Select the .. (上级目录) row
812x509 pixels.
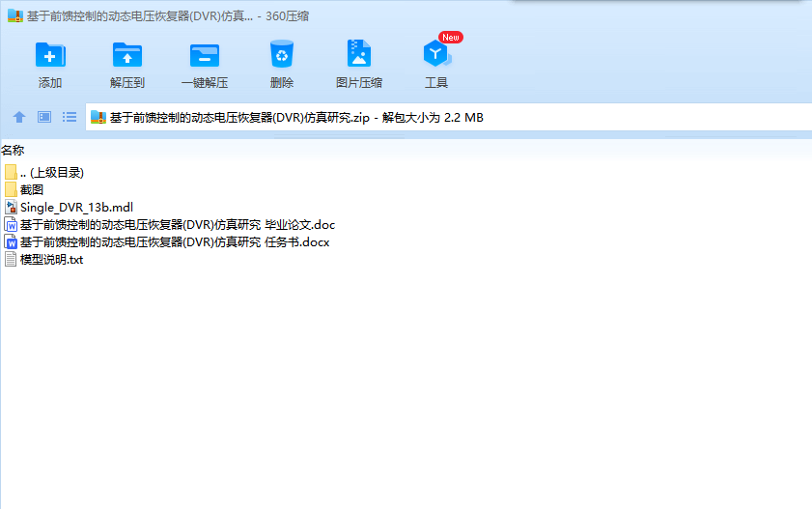pyautogui.click(x=52, y=173)
